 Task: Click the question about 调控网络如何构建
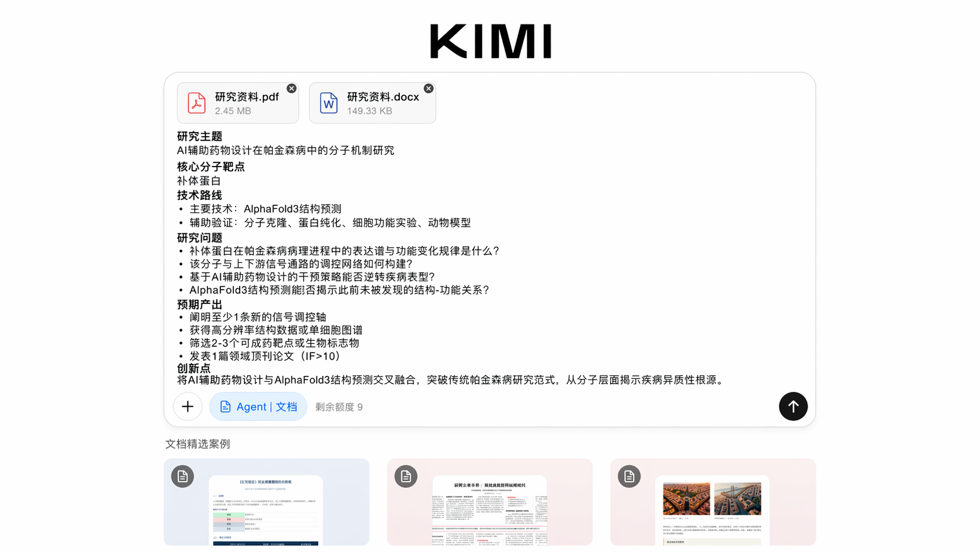pos(301,264)
